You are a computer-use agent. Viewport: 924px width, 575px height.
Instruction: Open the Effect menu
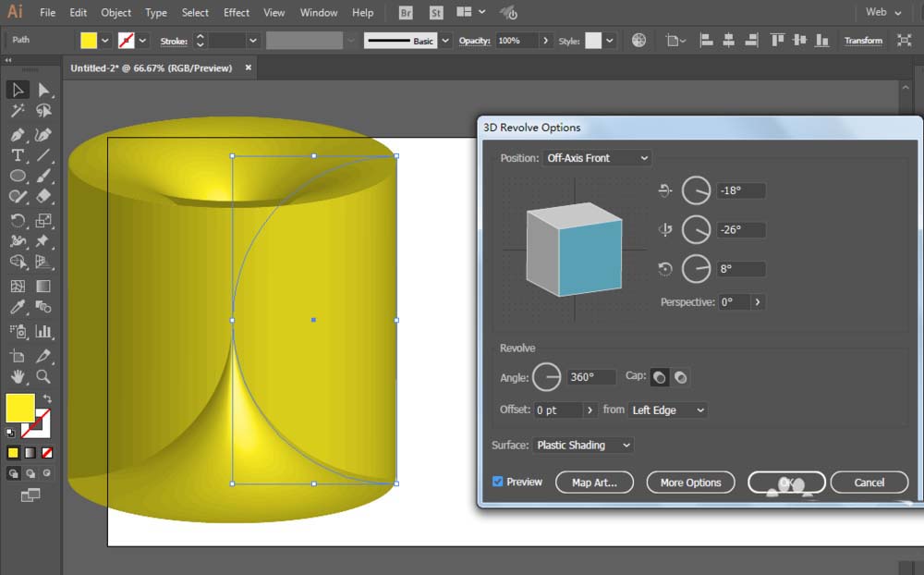237,12
